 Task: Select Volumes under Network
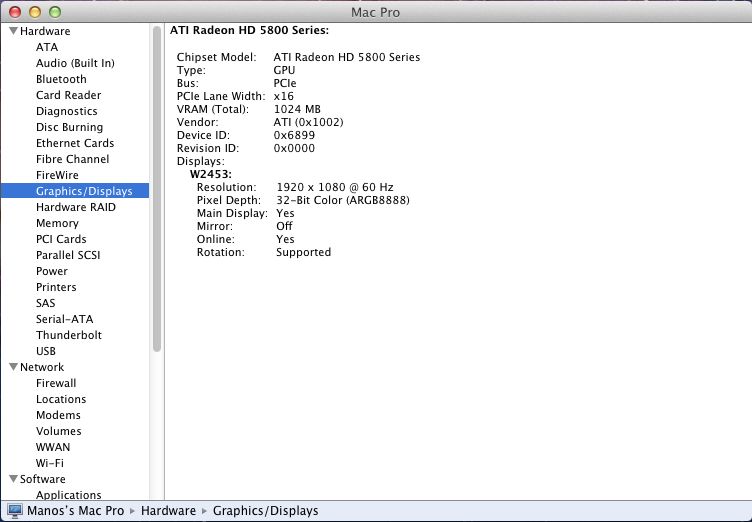(59, 431)
